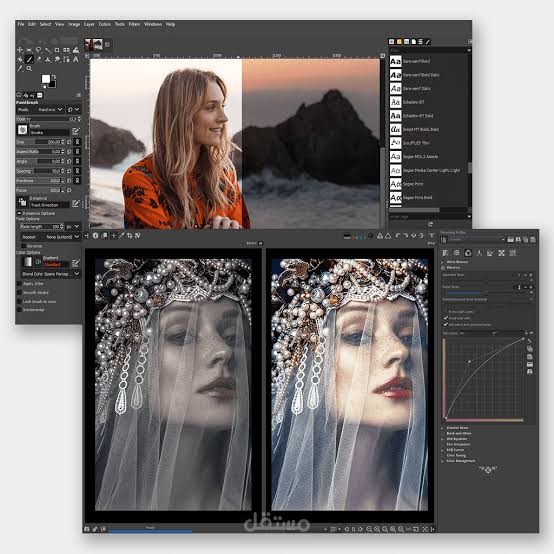Click the refresh fonts icon below font list
This screenshot has height=554, width=554.
[430, 224]
